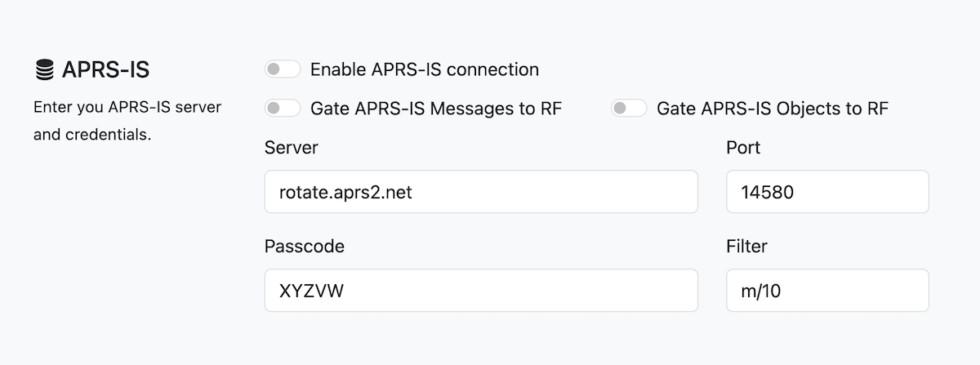Focus the Server input field
This screenshot has height=365, width=980.
click(x=481, y=192)
